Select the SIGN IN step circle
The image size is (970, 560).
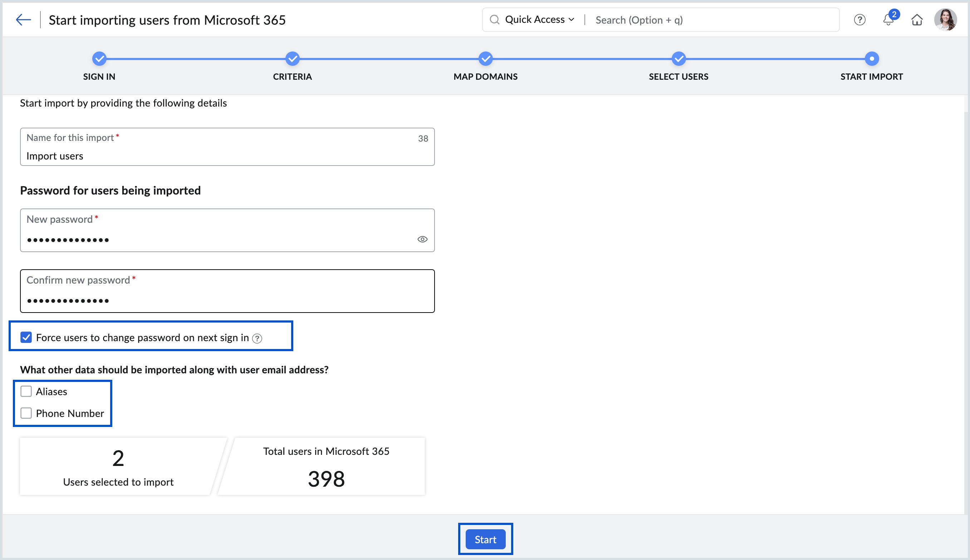(99, 59)
